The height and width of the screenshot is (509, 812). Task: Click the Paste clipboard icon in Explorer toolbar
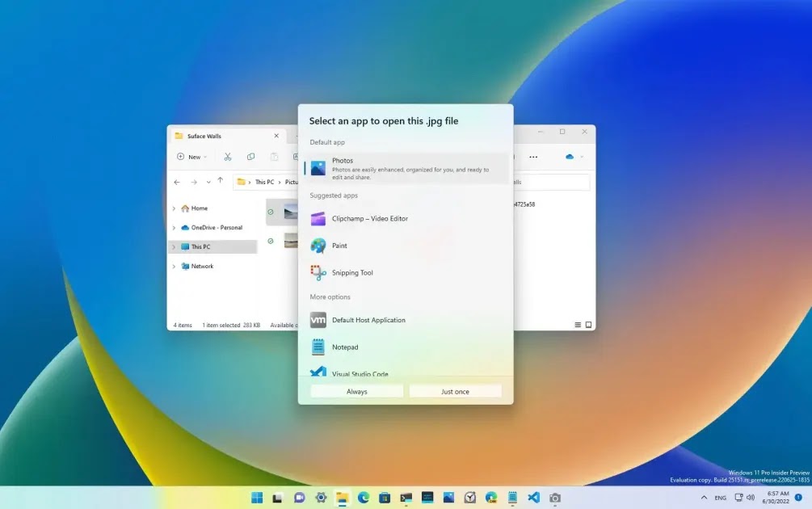tap(274, 157)
